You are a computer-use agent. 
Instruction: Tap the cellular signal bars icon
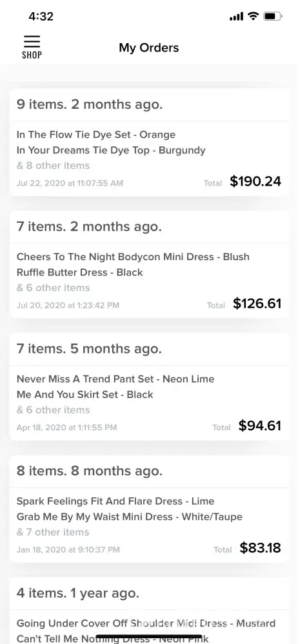tap(236, 17)
